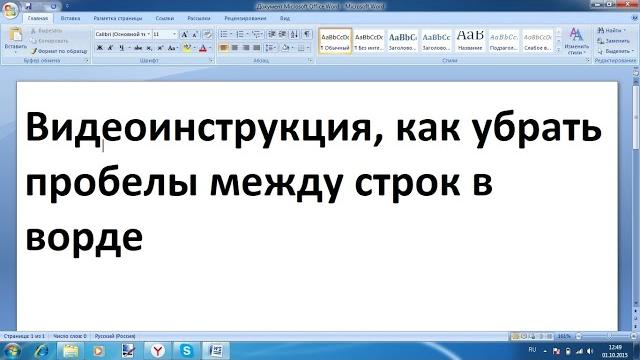This screenshot has height=360, width=640.
Task: Click the Sort A-Z icon
Action: click(294, 34)
